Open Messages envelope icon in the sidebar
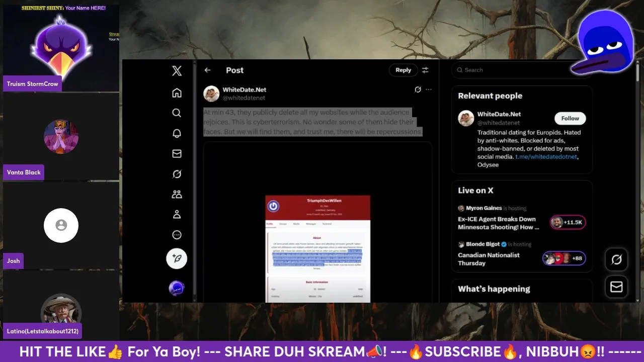 tap(177, 154)
